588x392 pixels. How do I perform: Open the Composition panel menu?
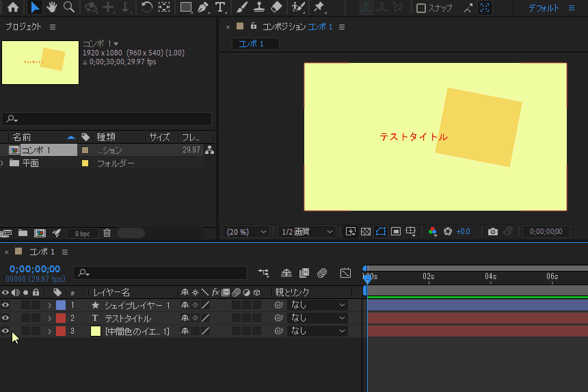(x=342, y=27)
